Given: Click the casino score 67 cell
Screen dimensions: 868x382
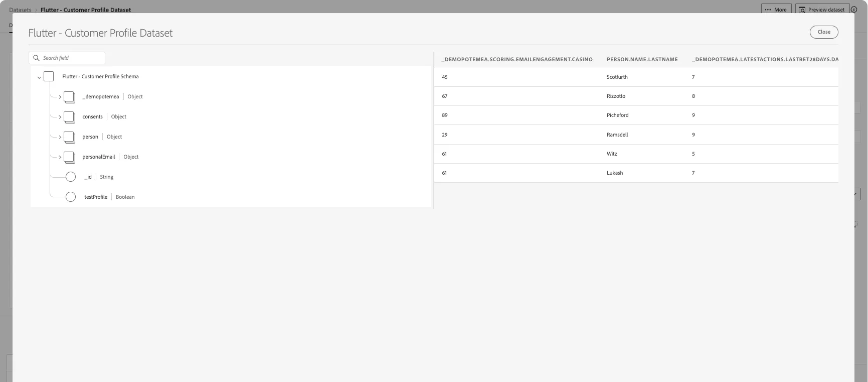Looking at the screenshot, I should click(445, 96).
